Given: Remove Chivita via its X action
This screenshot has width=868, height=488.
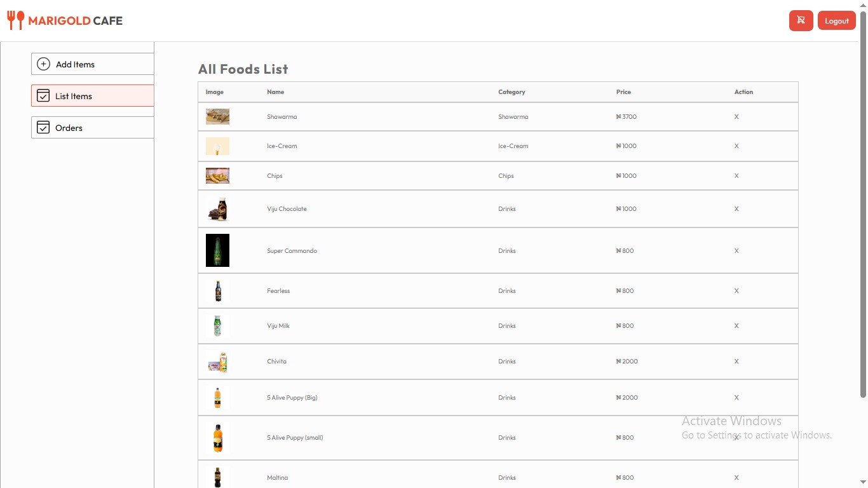Looking at the screenshot, I should [x=736, y=361].
